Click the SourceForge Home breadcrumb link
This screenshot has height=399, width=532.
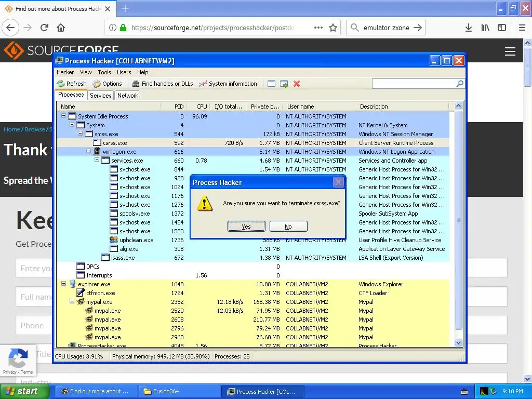coord(12,129)
